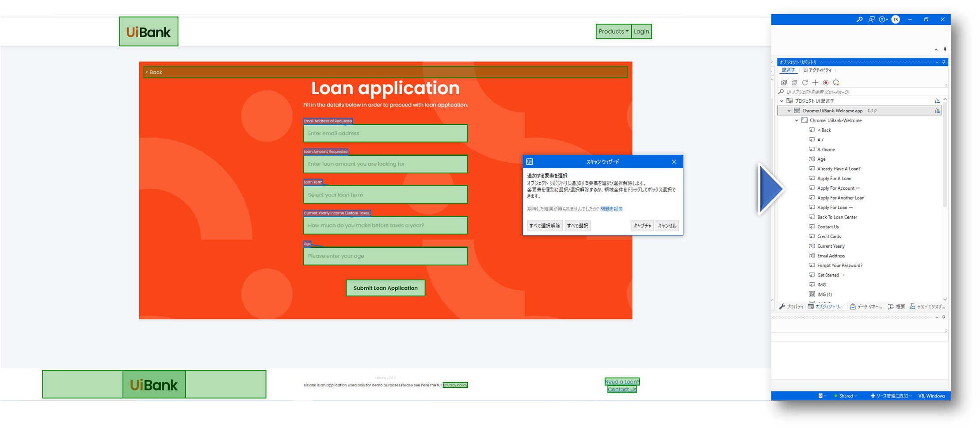Screen dimensions: 980x430
Task: Collapse the Chrome: UiBank-Welcome app node
Action: 789,111
